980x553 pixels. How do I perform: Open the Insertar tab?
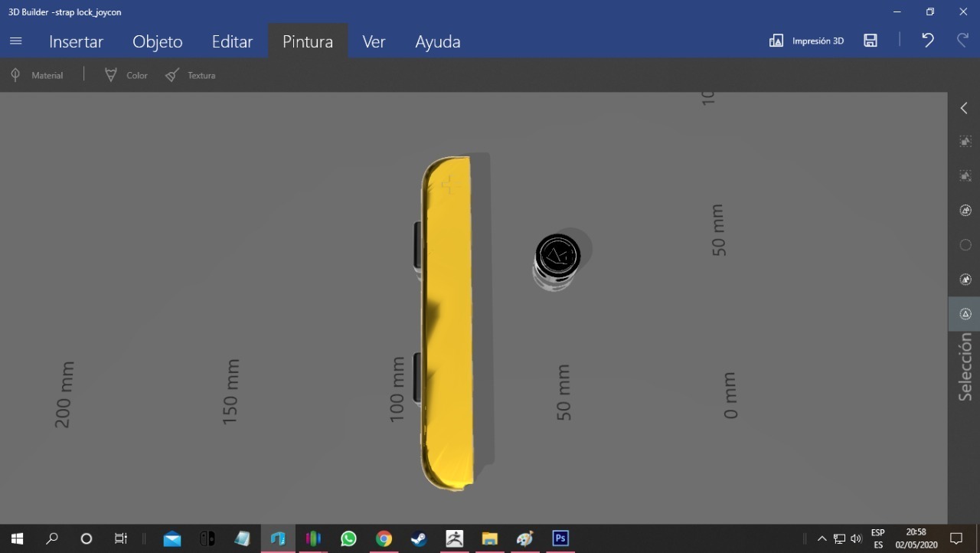76,41
